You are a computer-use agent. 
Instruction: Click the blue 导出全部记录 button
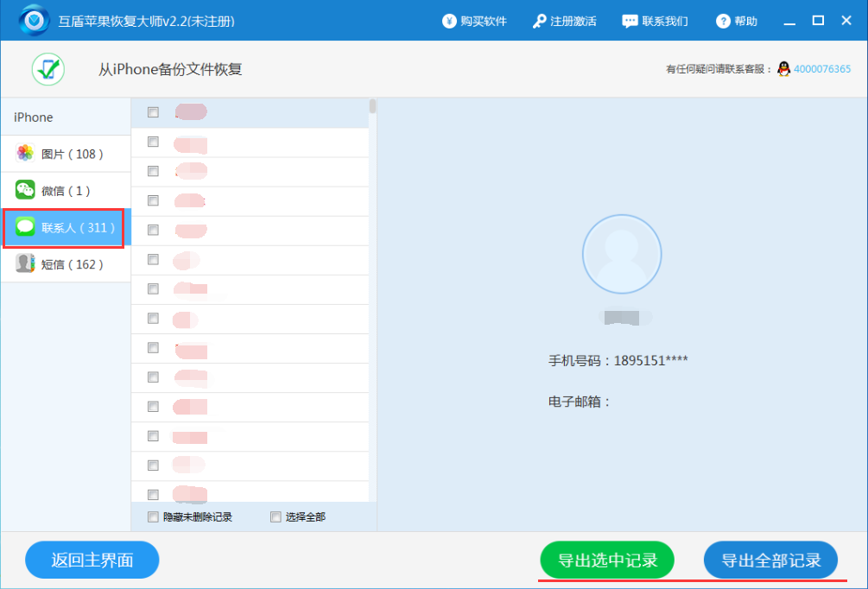[x=770, y=560]
